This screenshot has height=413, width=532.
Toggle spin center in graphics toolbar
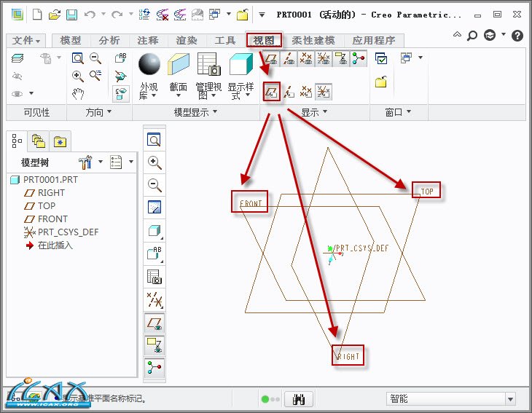154,368
